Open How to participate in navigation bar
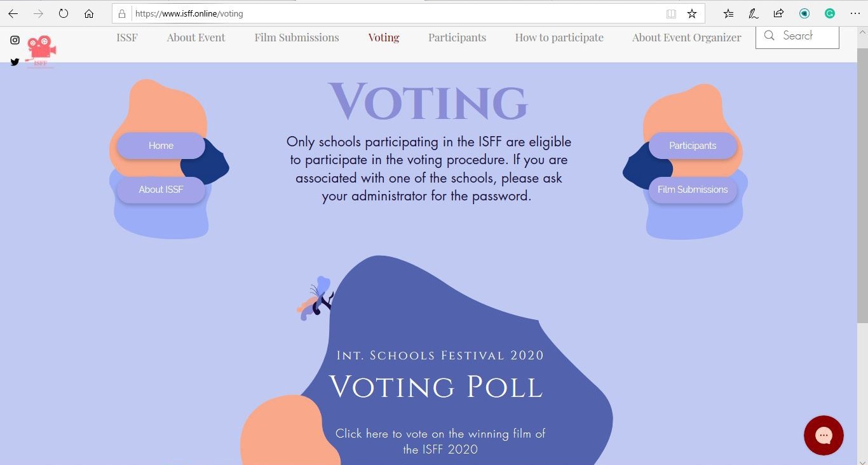This screenshot has height=465, width=868. click(x=559, y=38)
